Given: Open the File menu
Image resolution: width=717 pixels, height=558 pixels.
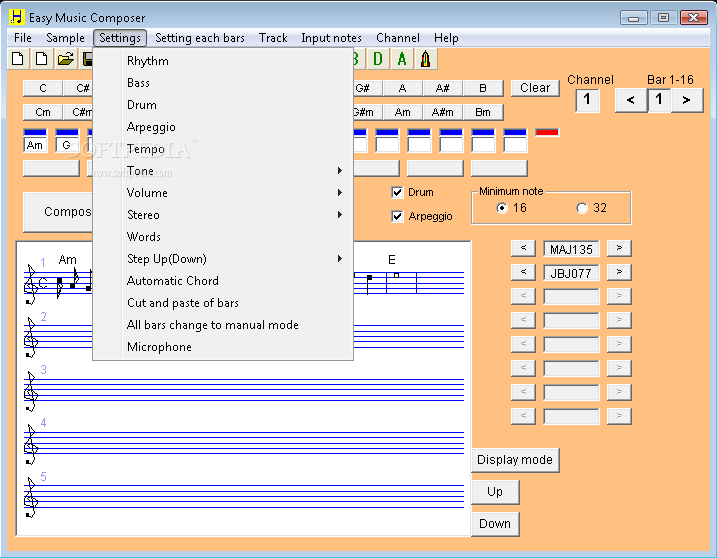Looking at the screenshot, I should [23, 38].
